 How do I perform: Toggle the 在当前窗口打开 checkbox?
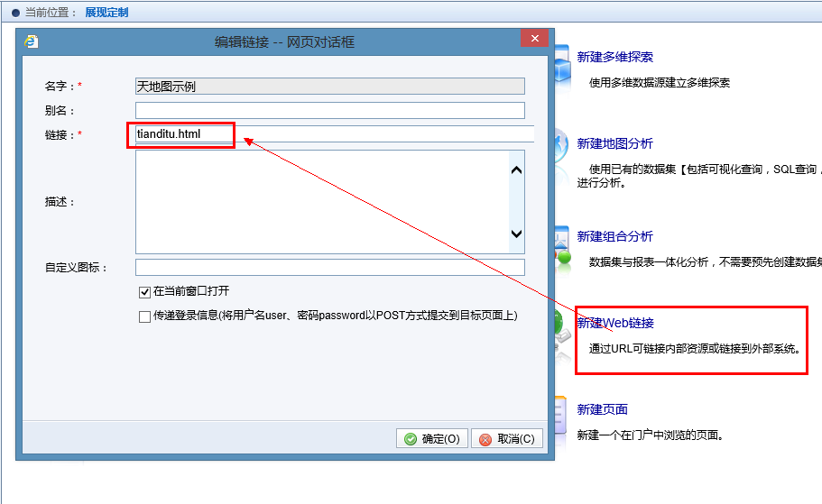coord(144,292)
